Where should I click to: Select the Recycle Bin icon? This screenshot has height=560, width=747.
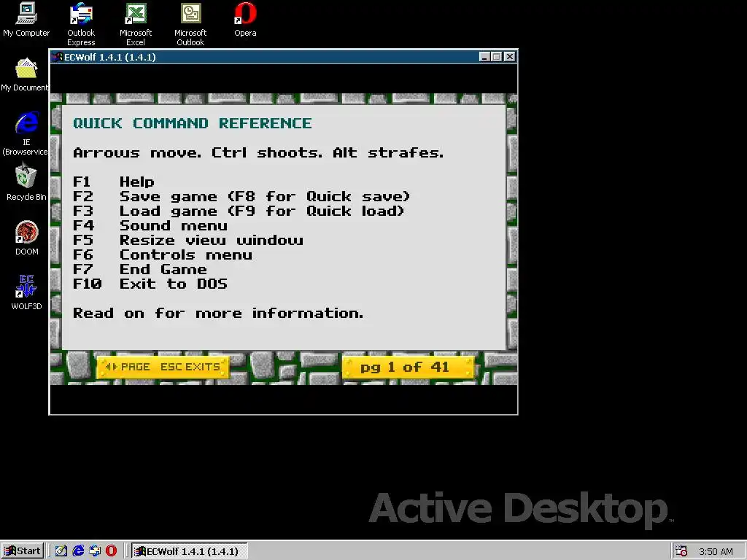26,182
